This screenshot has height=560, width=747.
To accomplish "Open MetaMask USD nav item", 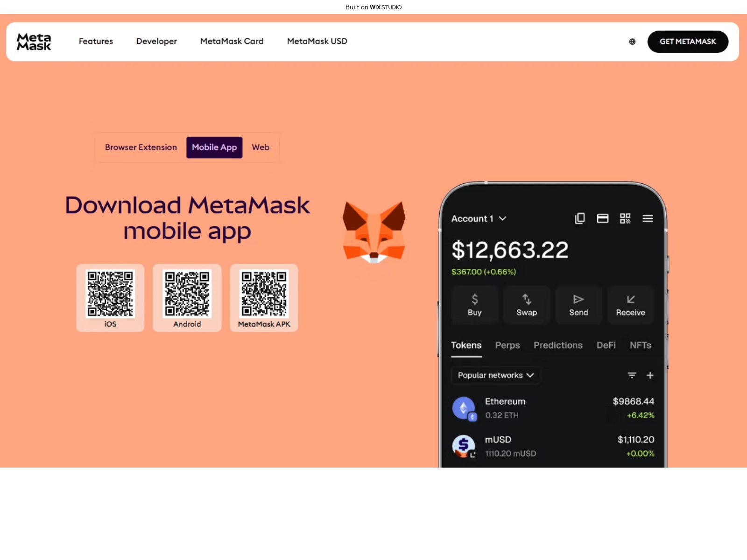I will 317,41.
